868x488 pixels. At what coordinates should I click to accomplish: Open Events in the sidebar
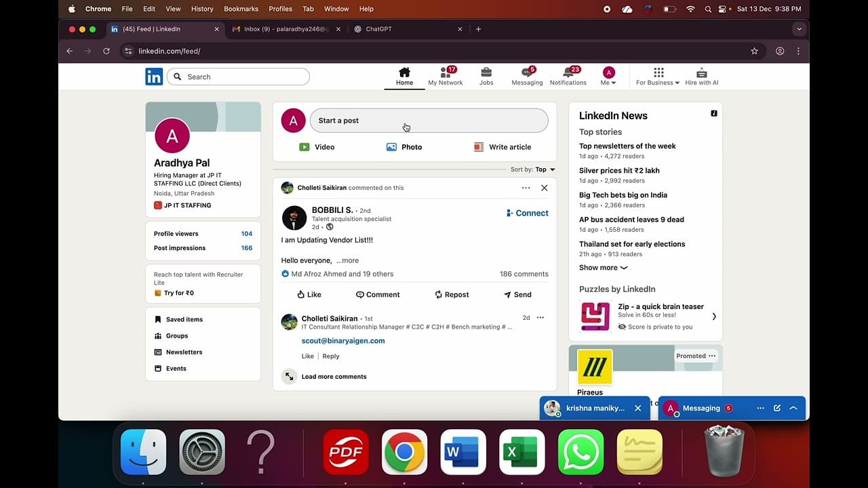pyautogui.click(x=170, y=368)
